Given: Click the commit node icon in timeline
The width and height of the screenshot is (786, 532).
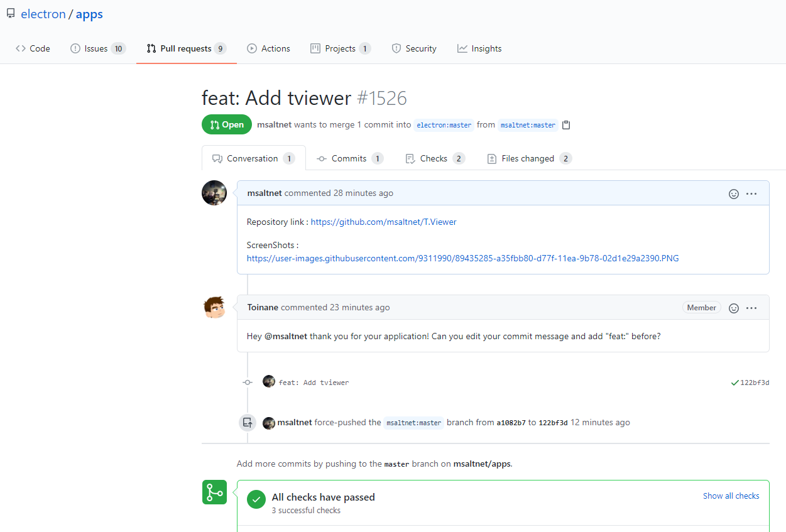Looking at the screenshot, I should click(248, 382).
